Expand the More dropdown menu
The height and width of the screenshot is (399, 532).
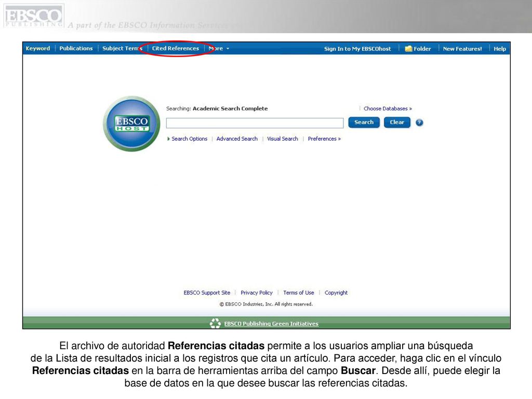[x=219, y=48]
